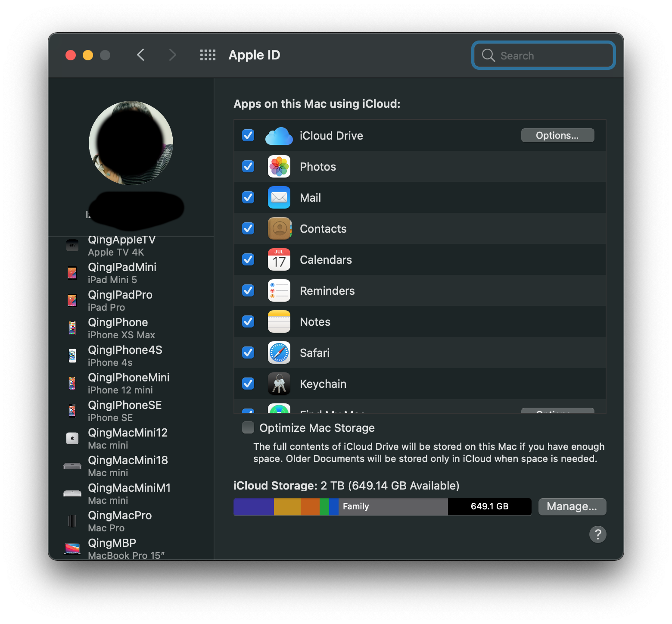Click the Contacts address book icon
672x624 pixels.
(x=280, y=229)
